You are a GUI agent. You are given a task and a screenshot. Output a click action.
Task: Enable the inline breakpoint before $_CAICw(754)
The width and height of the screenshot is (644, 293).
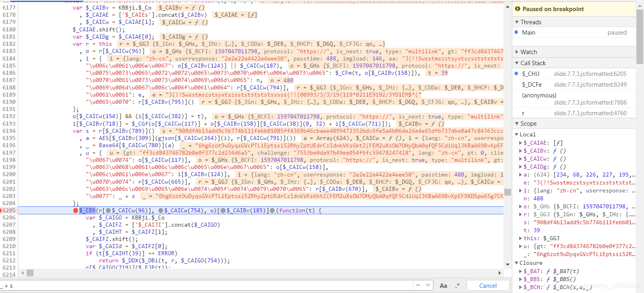161,210
